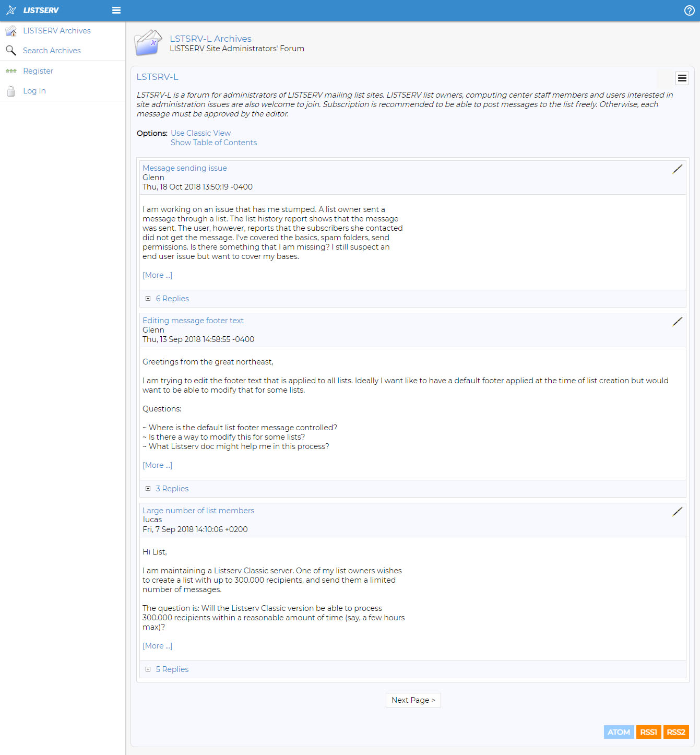Open Large number of list members thread
This screenshot has height=755, width=700.
198,511
